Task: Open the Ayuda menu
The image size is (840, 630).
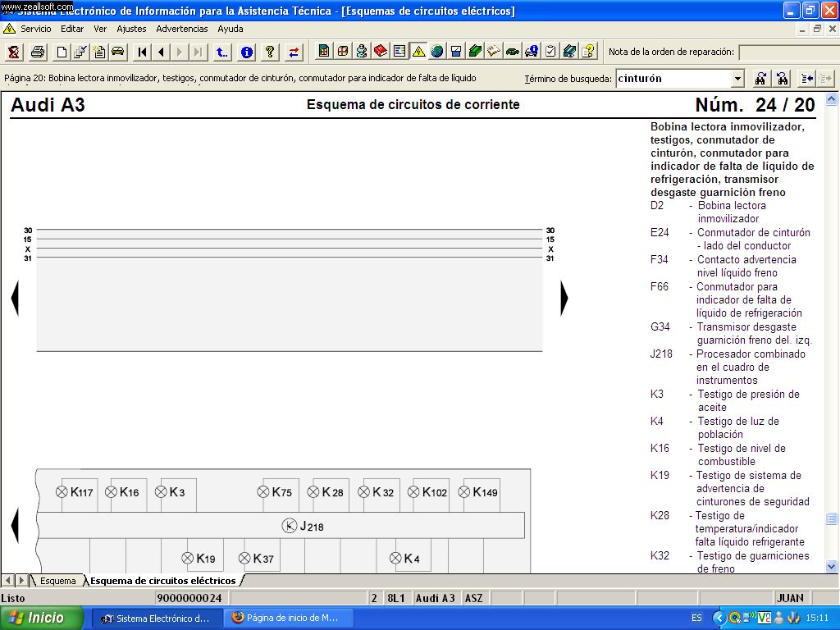Action: tap(231, 29)
